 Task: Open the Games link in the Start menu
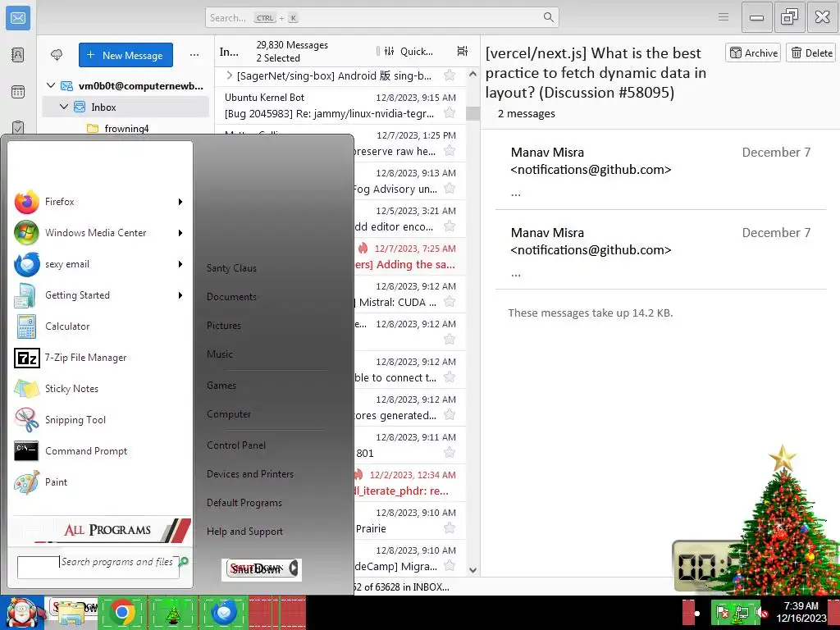(221, 386)
